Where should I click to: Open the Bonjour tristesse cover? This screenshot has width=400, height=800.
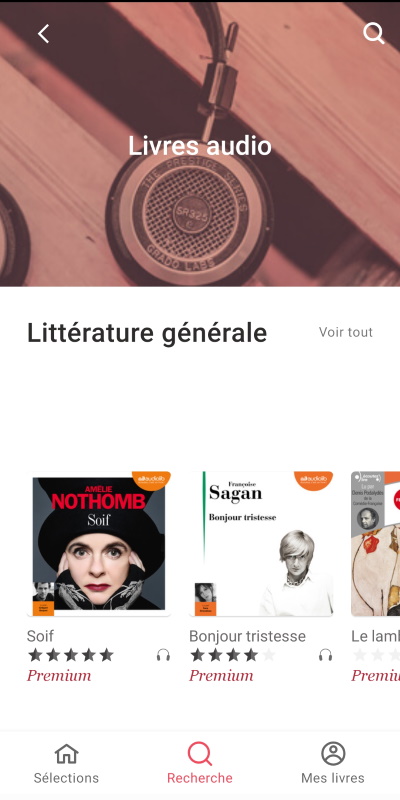point(261,544)
